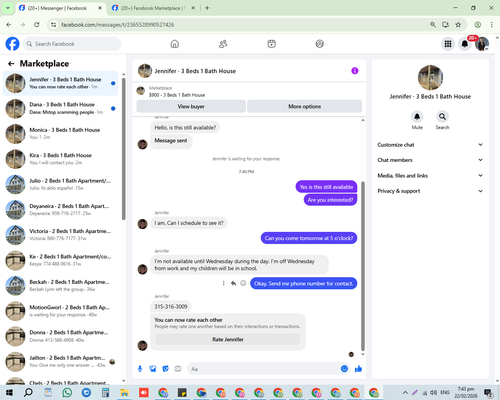Expand Privacy & support section
Viewport: 500px width, 400px height.
pyautogui.click(x=430, y=191)
